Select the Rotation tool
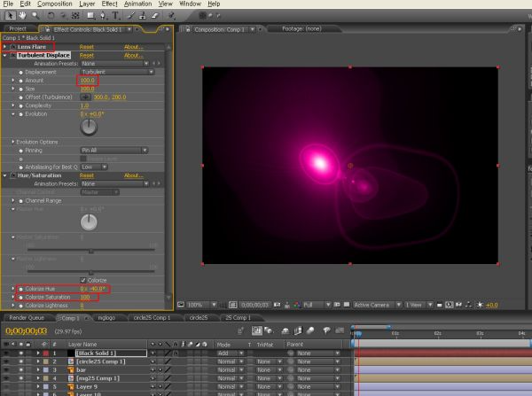Image resolution: width=532 pixels, height=396 pixels. click(51, 16)
